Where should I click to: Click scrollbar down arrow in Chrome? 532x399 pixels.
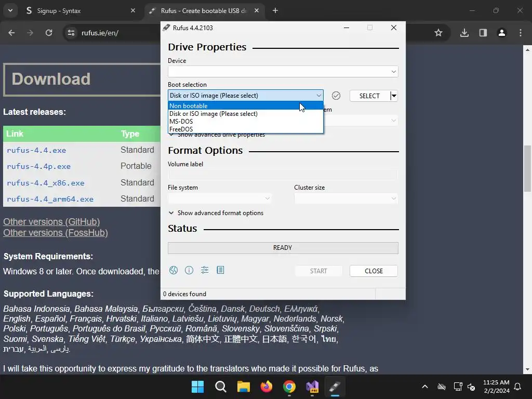click(527, 369)
